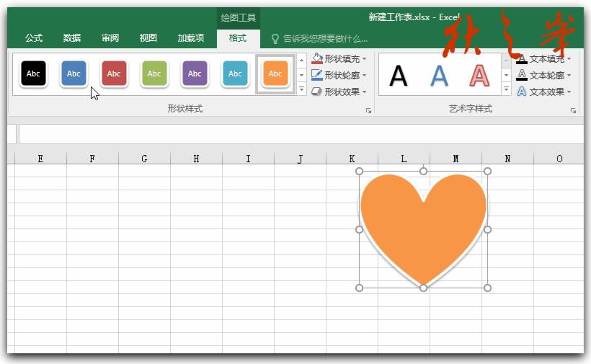Switch to the 审阅 ribbon tab
591x364 pixels.
click(x=110, y=38)
